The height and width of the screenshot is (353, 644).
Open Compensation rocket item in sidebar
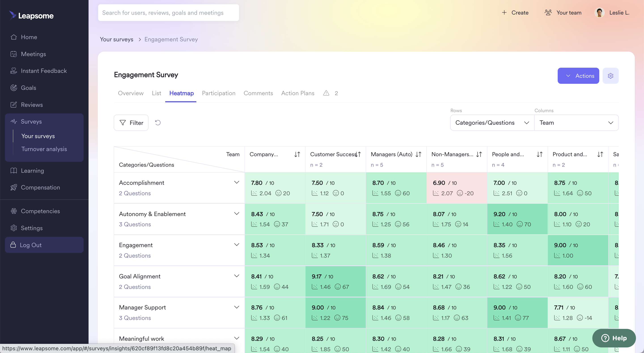(40, 187)
